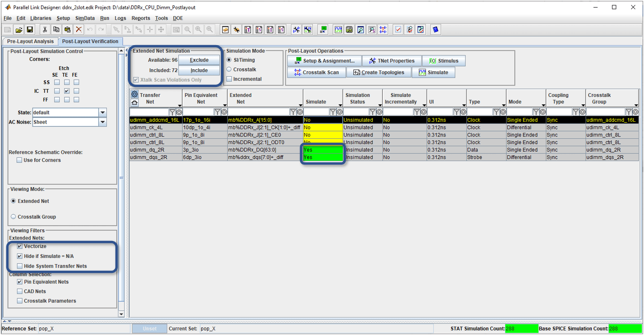
Task: Click the Include button
Action: coord(198,70)
